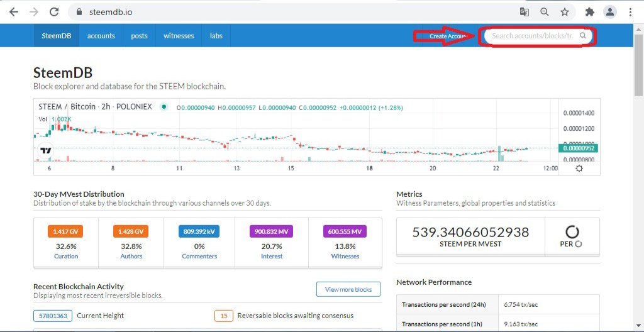
Task: Open the accounts tab in the navbar
Action: click(x=101, y=36)
